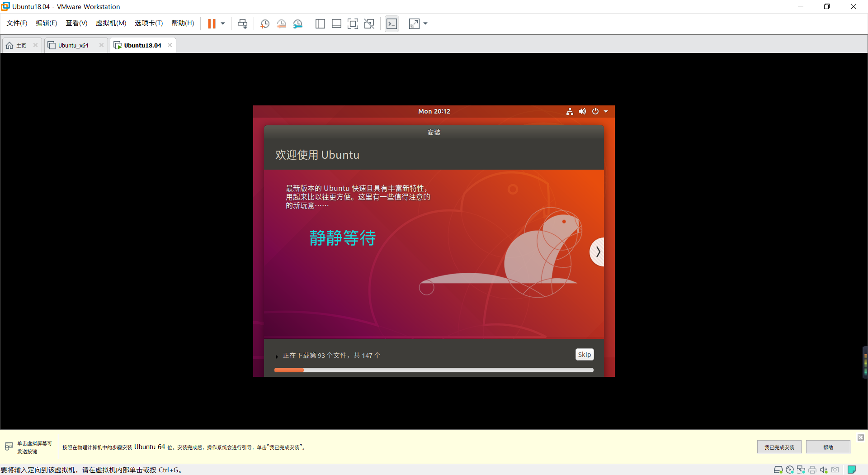
Task: Expand the Ubuntu system menu arrow
Action: click(606, 111)
